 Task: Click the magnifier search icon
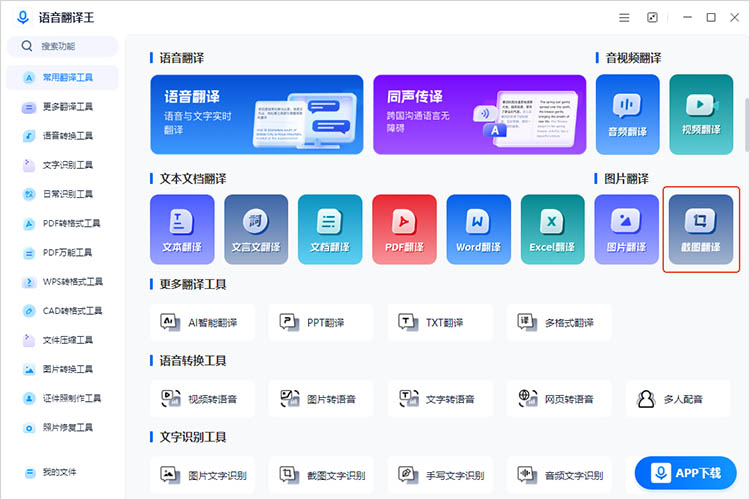[27, 46]
